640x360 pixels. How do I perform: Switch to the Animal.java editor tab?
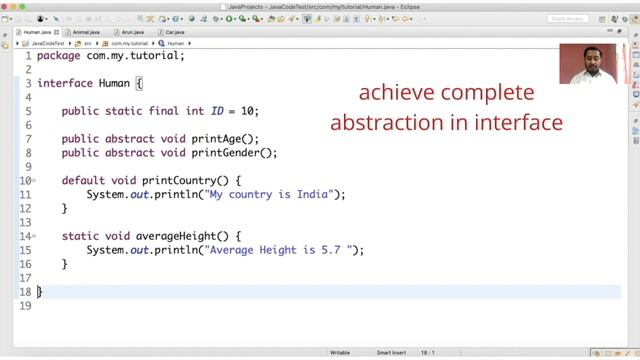[x=82, y=32]
